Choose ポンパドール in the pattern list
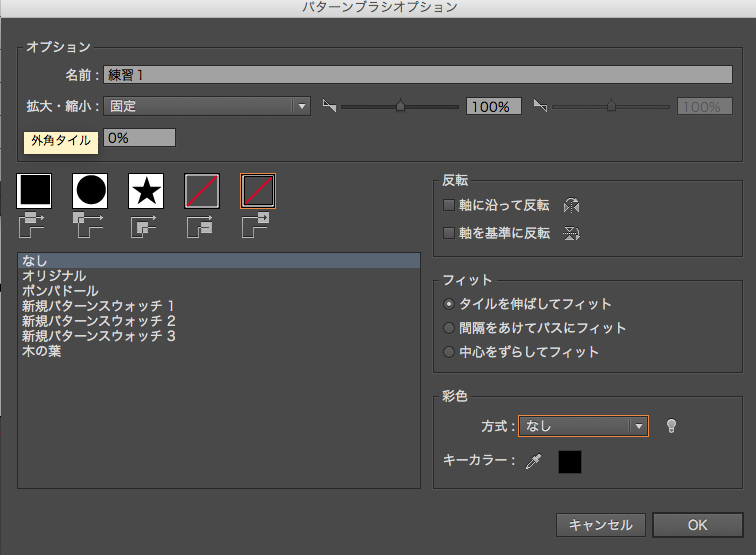Image resolution: width=756 pixels, height=555 pixels. pyautogui.click(x=219, y=291)
